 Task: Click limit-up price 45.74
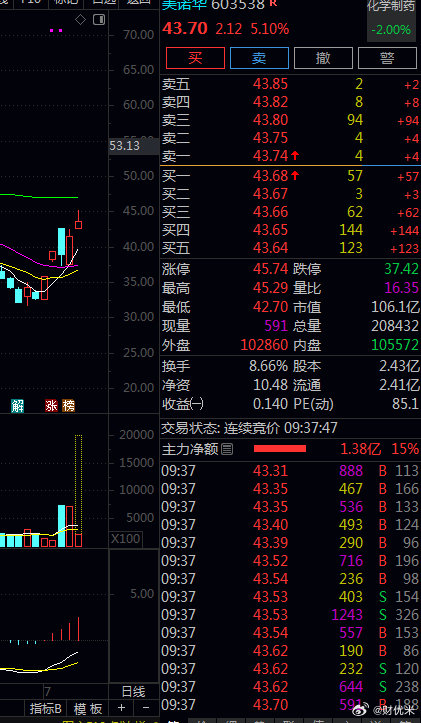(270, 269)
